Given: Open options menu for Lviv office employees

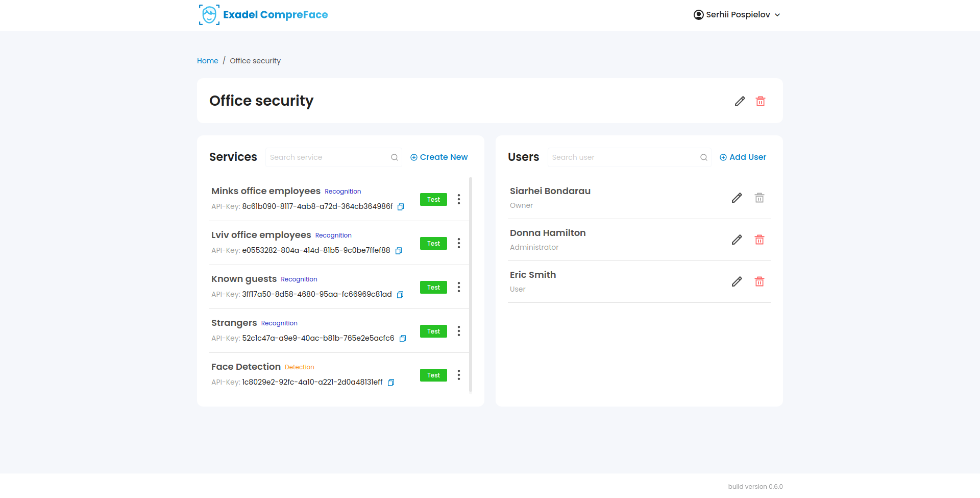Looking at the screenshot, I should tap(459, 243).
